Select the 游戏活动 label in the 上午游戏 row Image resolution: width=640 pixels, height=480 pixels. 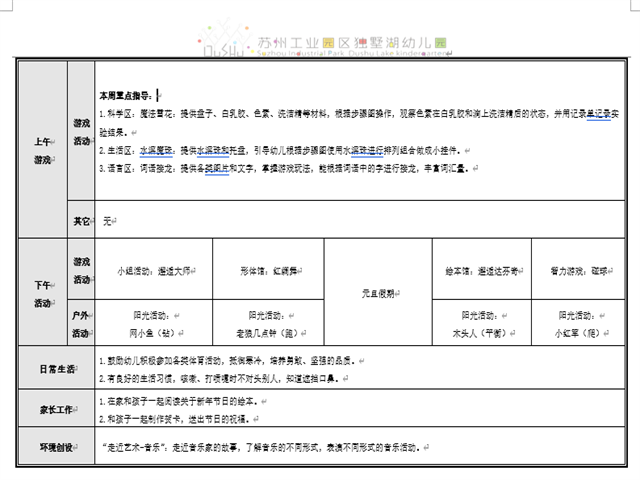click(x=81, y=131)
